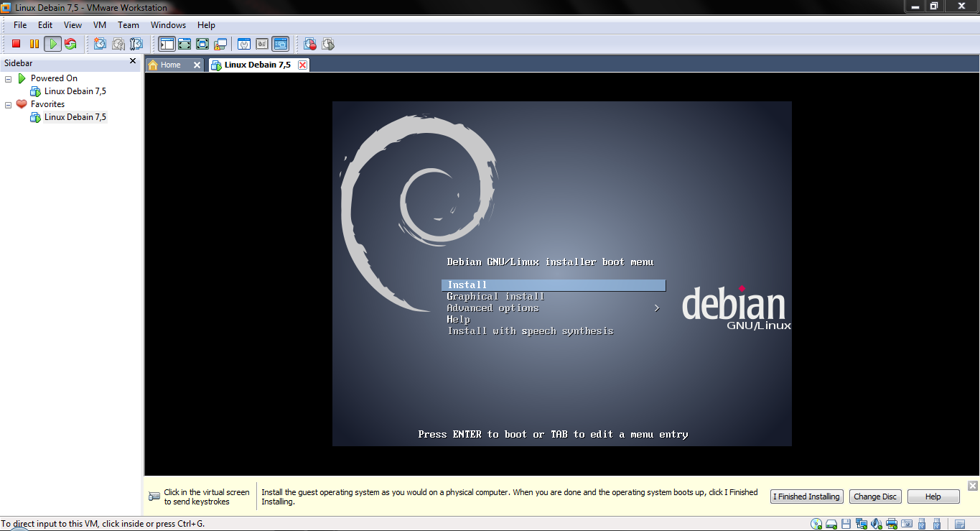Dismiss the yellow install information bar
Screen dimensions: 980x531
coord(972,486)
